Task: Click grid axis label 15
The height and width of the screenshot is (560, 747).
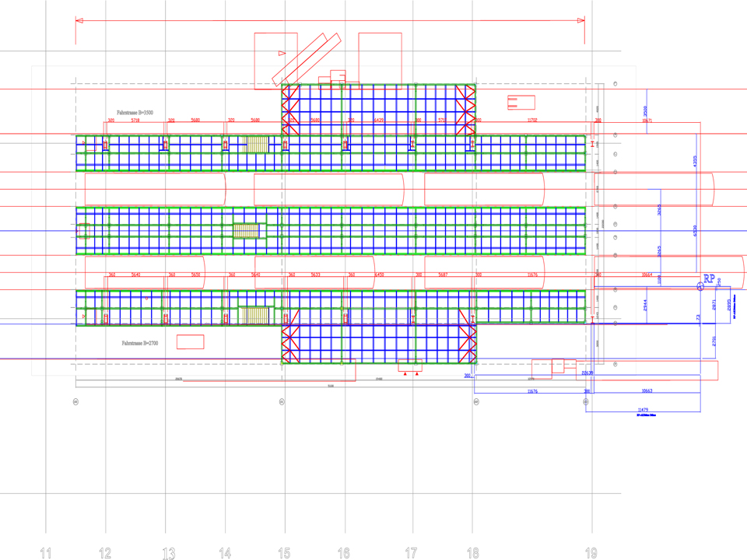Action: [x=285, y=553]
